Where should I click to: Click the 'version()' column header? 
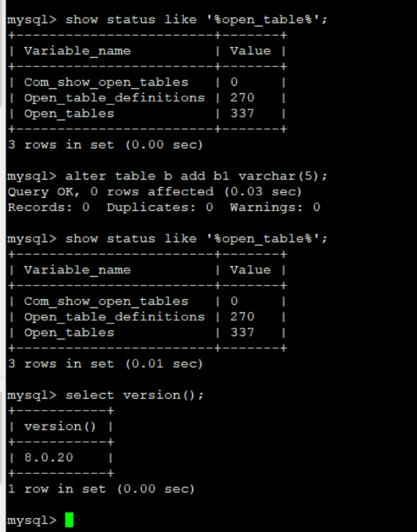tap(60, 427)
